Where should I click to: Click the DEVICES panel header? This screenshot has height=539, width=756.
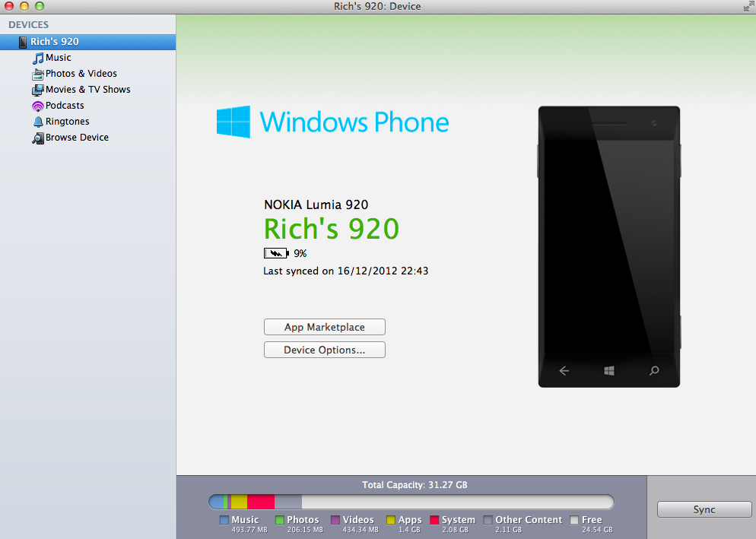tap(28, 24)
